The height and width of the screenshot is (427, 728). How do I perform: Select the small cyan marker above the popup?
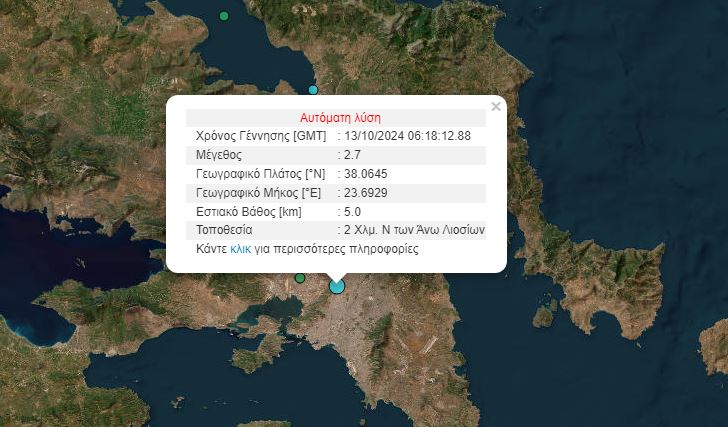click(313, 90)
